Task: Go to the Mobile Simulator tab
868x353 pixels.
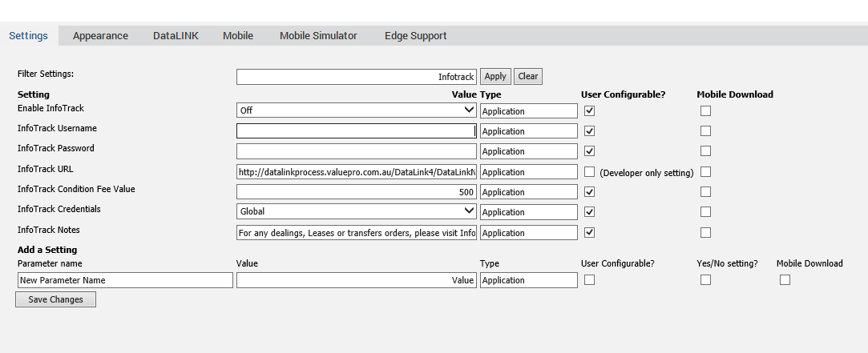Action: coord(318,36)
